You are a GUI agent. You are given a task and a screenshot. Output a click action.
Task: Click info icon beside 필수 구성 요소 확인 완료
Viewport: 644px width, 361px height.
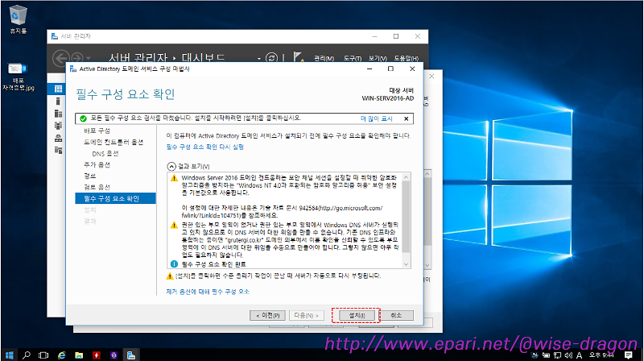[174, 264]
